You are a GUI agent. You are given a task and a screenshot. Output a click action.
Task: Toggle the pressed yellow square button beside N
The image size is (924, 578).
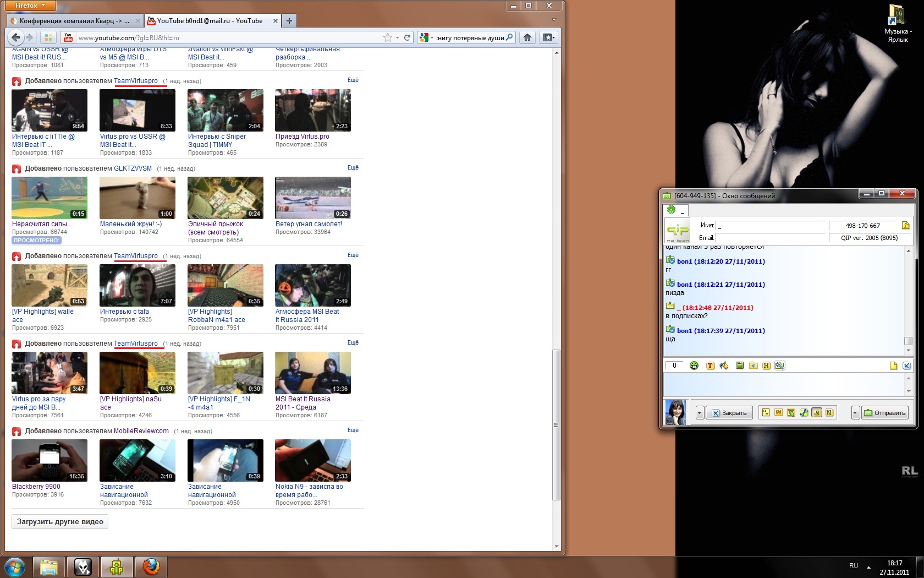(x=817, y=412)
